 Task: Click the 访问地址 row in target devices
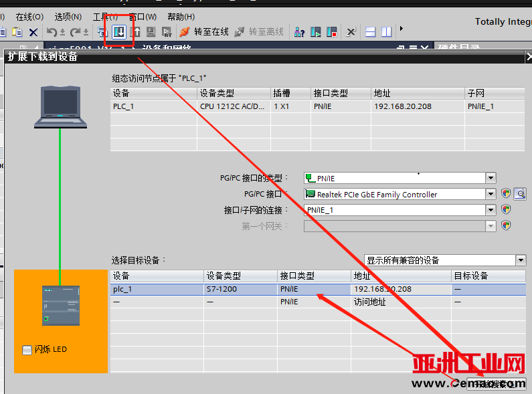[x=318, y=302]
